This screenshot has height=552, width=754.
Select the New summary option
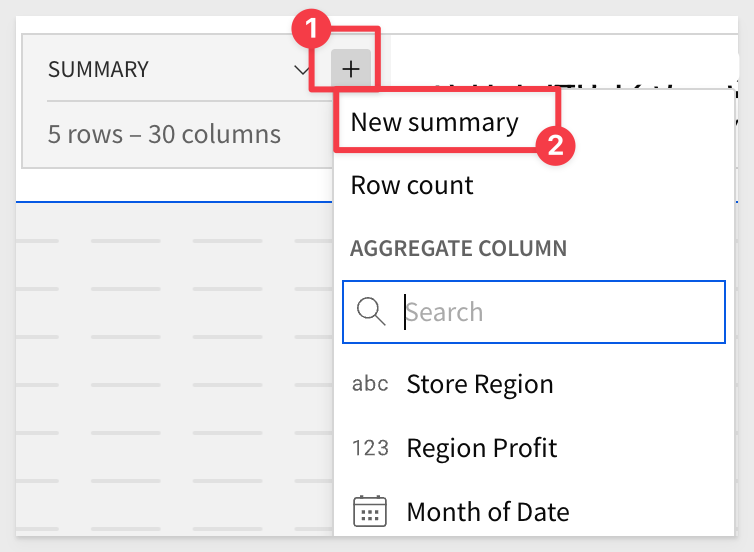pos(434,123)
